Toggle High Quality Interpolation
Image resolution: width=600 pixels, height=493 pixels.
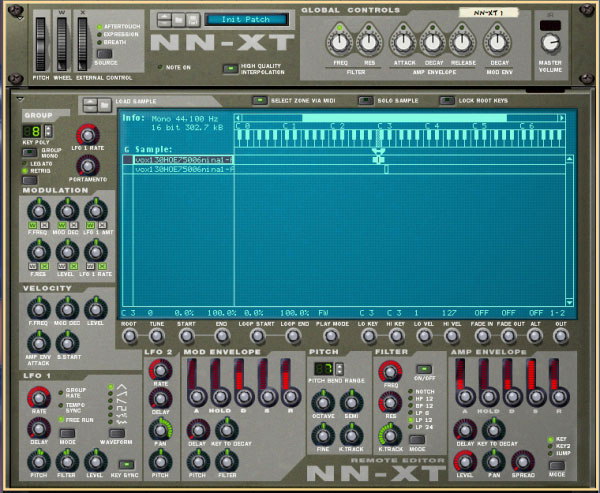[x=230, y=69]
